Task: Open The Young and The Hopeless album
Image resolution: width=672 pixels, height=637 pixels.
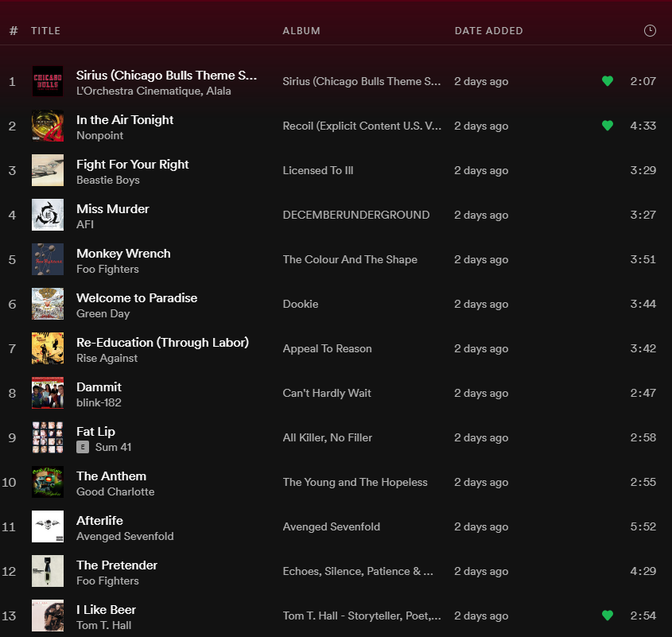Action: 355,482
